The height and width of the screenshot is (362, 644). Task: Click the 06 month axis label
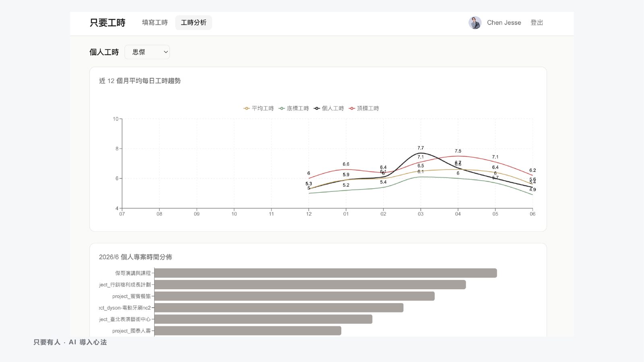click(x=533, y=214)
